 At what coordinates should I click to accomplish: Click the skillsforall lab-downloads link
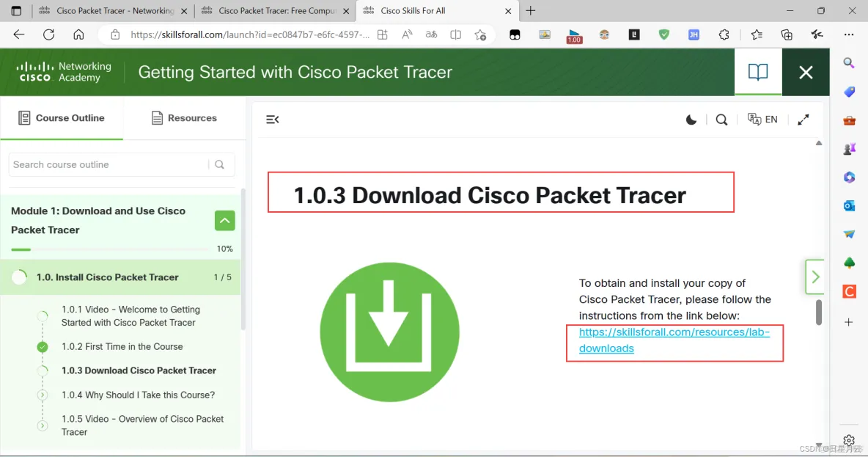674,340
